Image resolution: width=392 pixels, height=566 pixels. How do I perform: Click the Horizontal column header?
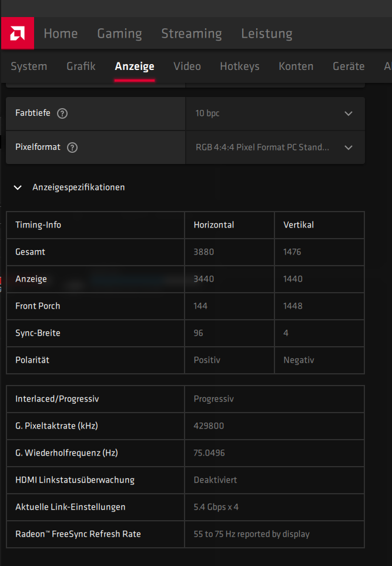[214, 225]
